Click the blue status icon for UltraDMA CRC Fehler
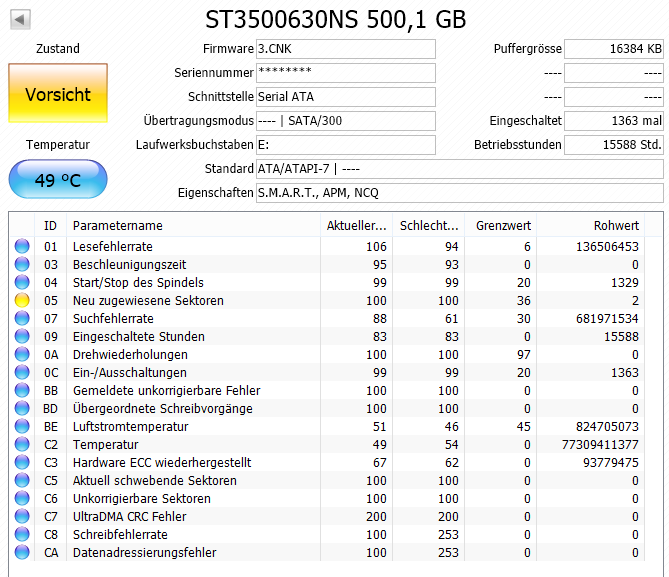 [x=22, y=516]
